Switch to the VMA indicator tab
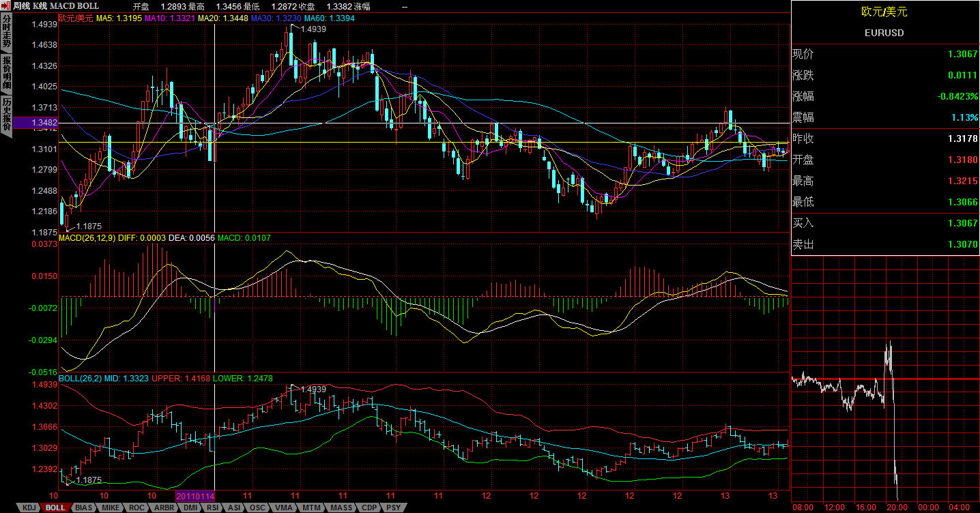The image size is (980, 513). [x=284, y=508]
